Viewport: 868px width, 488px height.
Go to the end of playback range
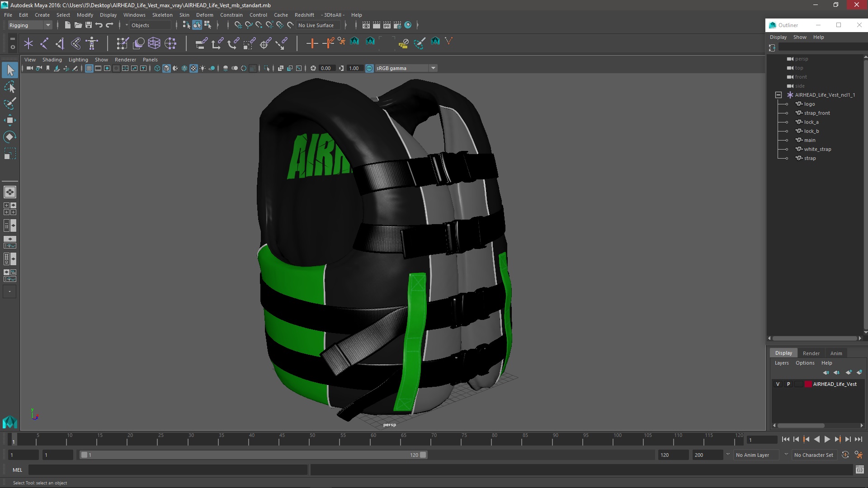coord(858,439)
